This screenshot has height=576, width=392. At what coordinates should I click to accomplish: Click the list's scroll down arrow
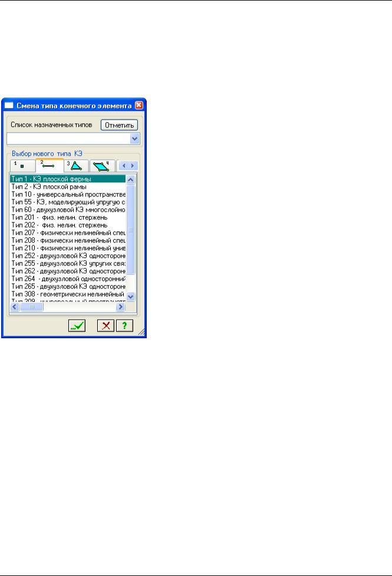tap(131, 296)
